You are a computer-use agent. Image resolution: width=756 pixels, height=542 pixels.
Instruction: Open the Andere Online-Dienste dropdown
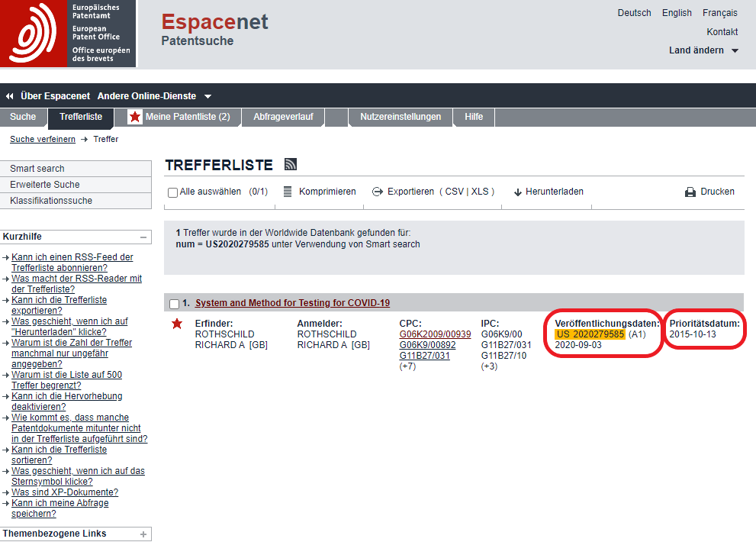point(154,96)
